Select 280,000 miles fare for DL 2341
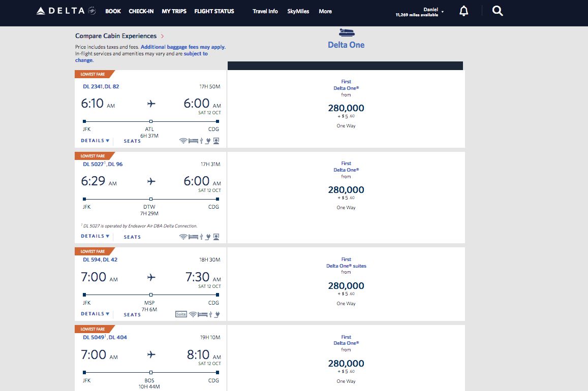The width and height of the screenshot is (588, 391). [x=346, y=108]
